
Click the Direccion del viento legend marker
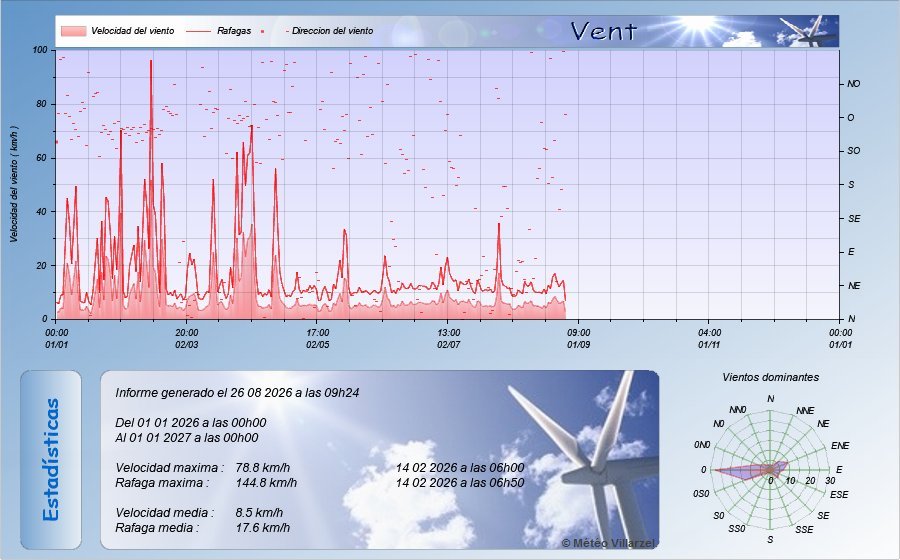(x=262, y=31)
